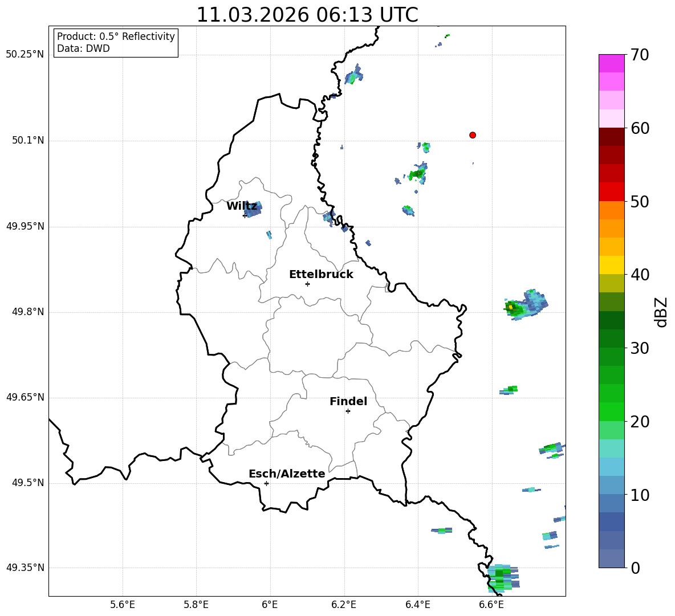Click the colorbar value 0
The width and height of the screenshot is (675, 616).
[635, 568]
